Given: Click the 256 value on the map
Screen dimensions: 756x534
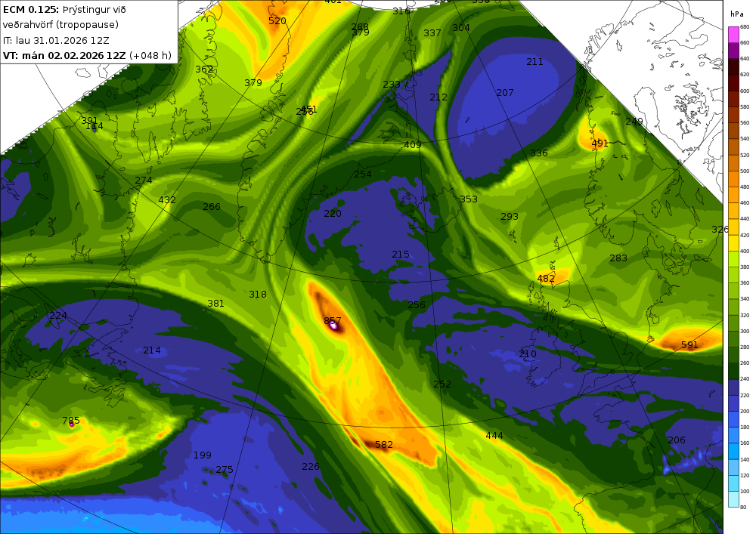Looking at the screenshot, I should [x=416, y=305].
